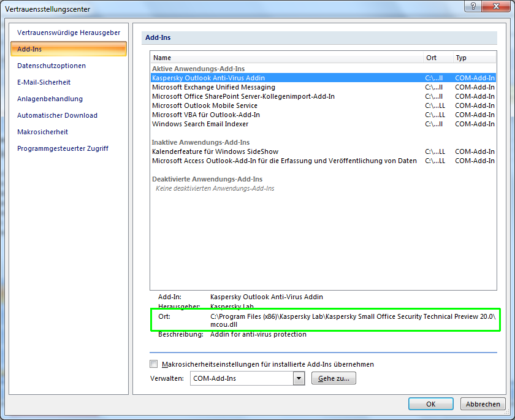Click the Keine deaktivierten Anwendungs-Add-Ins text

tap(215, 188)
